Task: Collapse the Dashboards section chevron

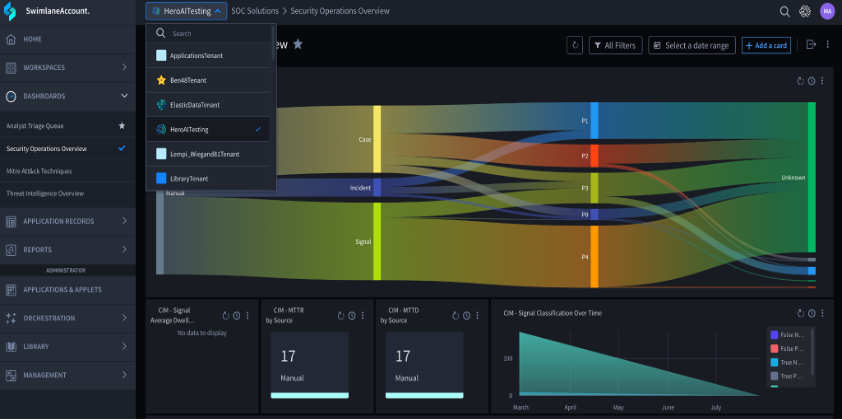Action: [124, 96]
